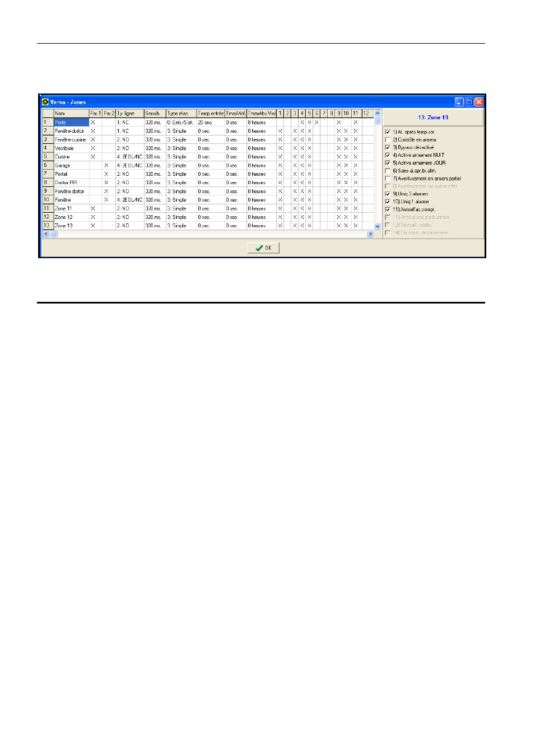The width and height of the screenshot is (535, 756).
Task: Click the '20 sec.' entry delay cell
Action: tap(211, 122)
